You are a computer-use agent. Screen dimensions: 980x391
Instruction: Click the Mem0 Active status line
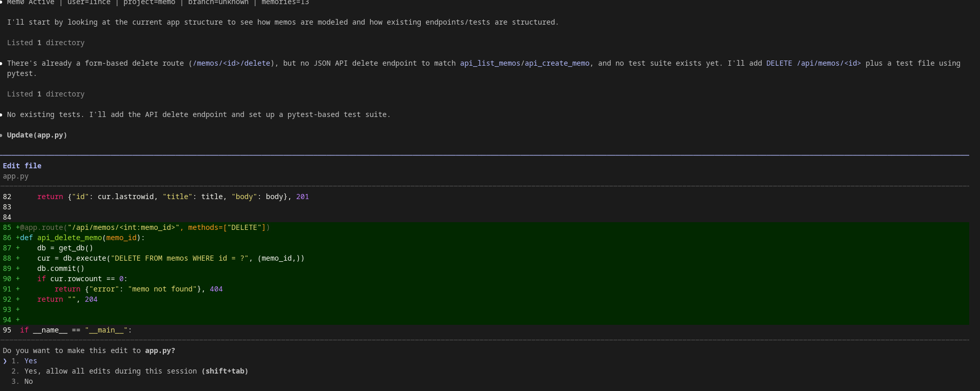[x=158, y=3]
